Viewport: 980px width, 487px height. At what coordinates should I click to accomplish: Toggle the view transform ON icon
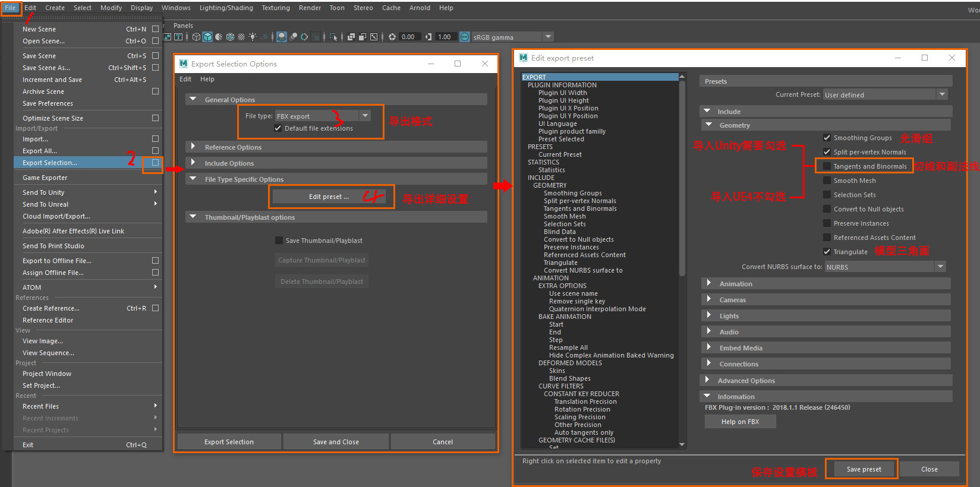(465, 37)
